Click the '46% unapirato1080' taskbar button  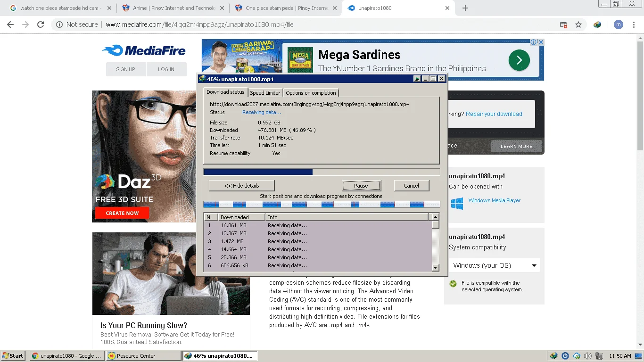pyautogui.click(x=220, y=356)
